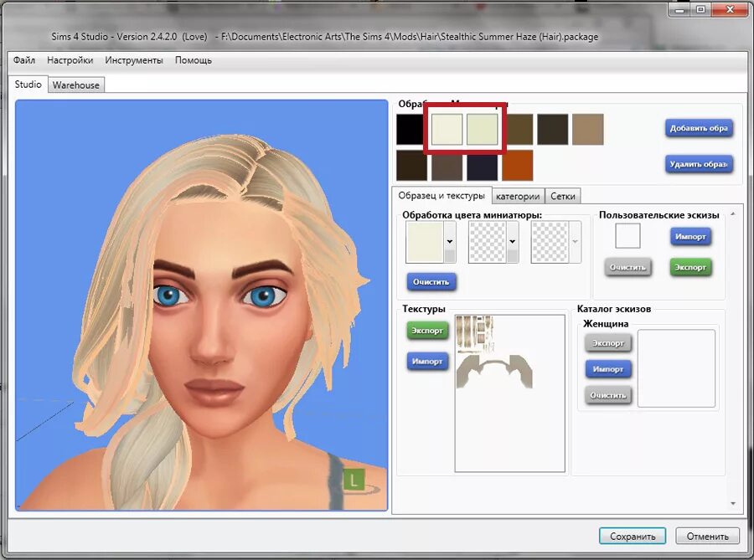This screenshot has width=754, height=560.
Task: Click the scrollbar down arrow in panel
Action: click(733, 503)
